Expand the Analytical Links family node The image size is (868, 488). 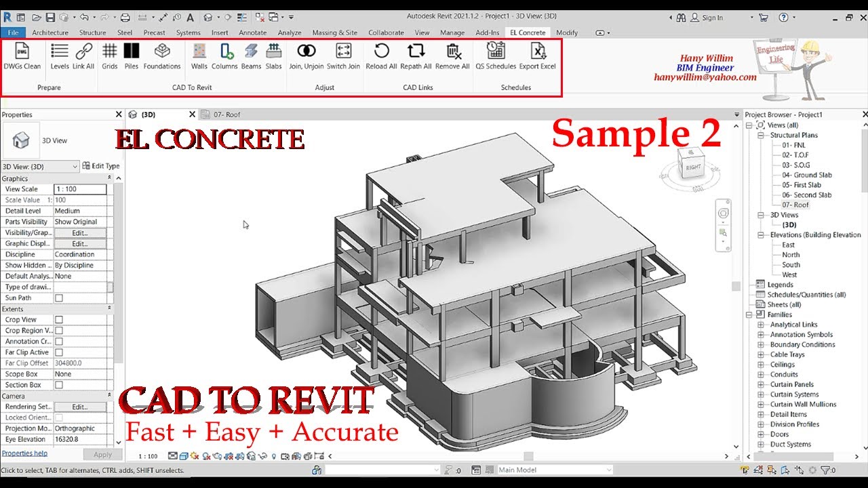[762, 325]
